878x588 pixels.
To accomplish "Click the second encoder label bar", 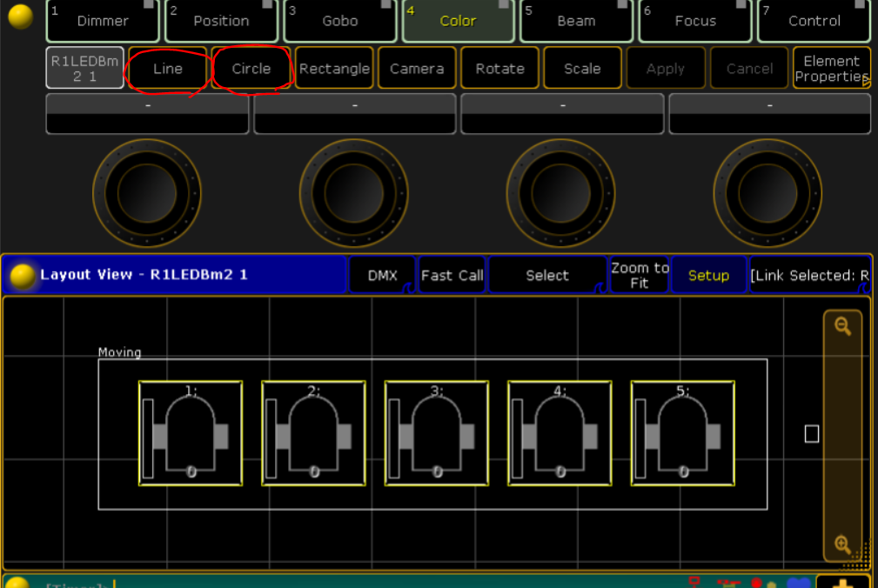I will coord(355,114).
